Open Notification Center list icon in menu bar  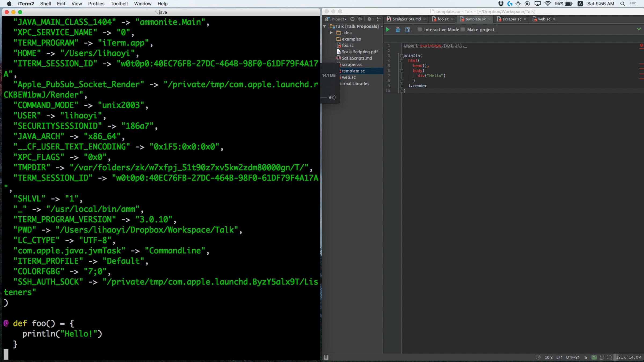tap(633, 4)
